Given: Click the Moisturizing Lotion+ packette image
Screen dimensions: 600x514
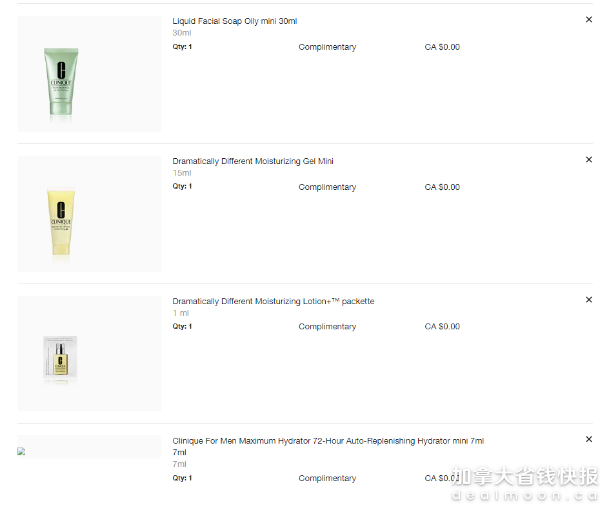Looking at the screenshot, I should coord(60,357).
